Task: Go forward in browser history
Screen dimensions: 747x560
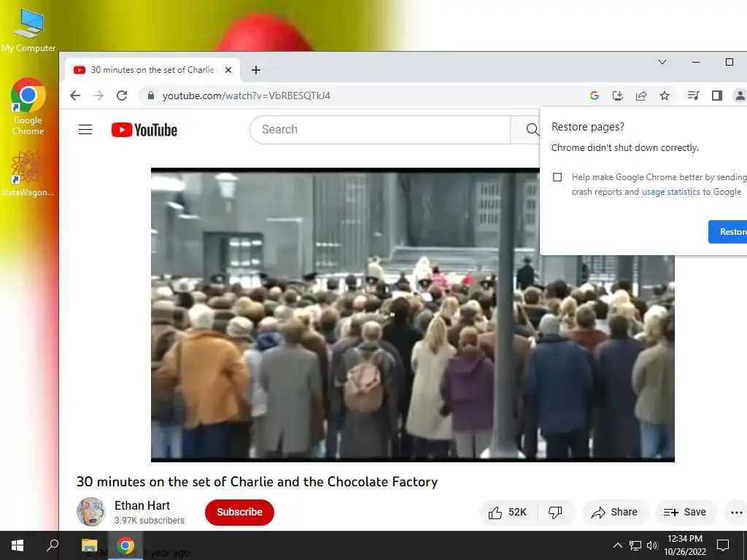Action: [98, 96]
